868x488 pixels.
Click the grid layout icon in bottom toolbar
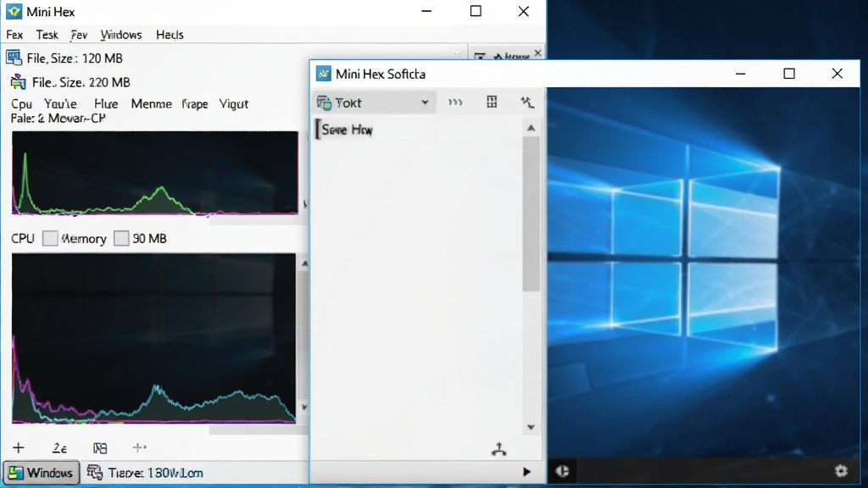(100, 448)
